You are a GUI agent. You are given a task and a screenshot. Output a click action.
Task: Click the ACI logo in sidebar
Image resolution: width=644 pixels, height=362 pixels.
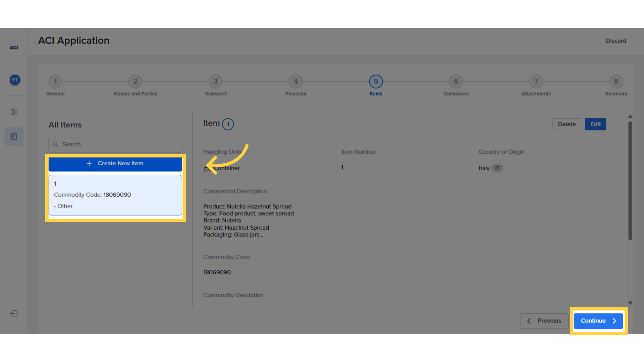point(14,48)
